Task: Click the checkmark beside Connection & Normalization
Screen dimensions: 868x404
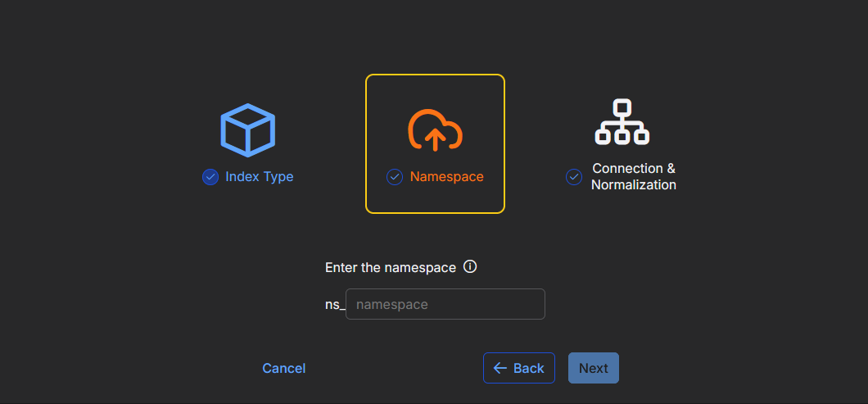Action: pyautogui.click(x=574, y=177)
